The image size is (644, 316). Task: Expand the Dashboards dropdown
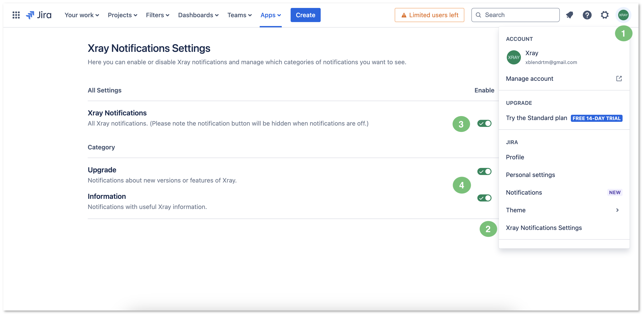point(198,15)
